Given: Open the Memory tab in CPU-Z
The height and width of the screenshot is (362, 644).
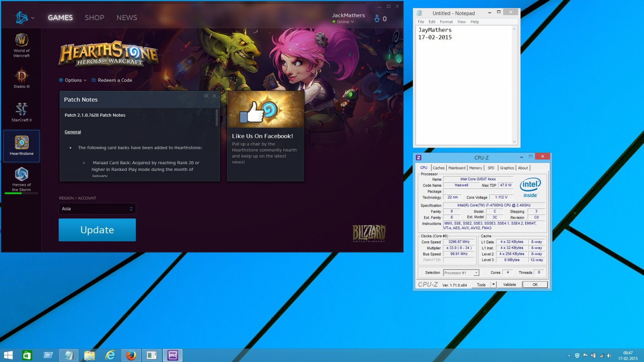Looking at the screenshot, I should coord(475,168).
